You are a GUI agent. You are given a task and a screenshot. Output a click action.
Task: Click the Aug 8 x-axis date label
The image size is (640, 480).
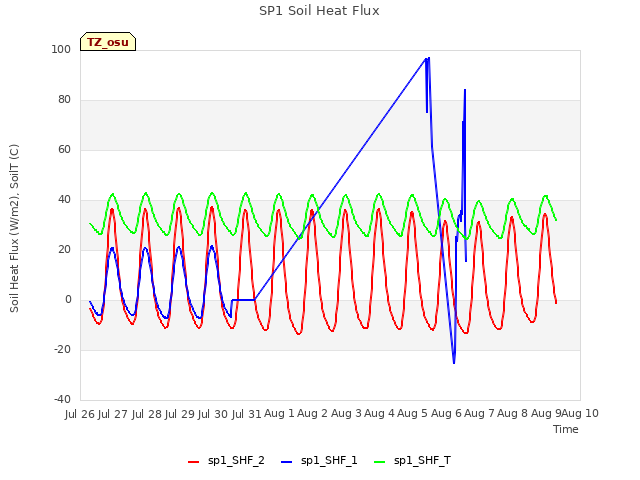512,414
